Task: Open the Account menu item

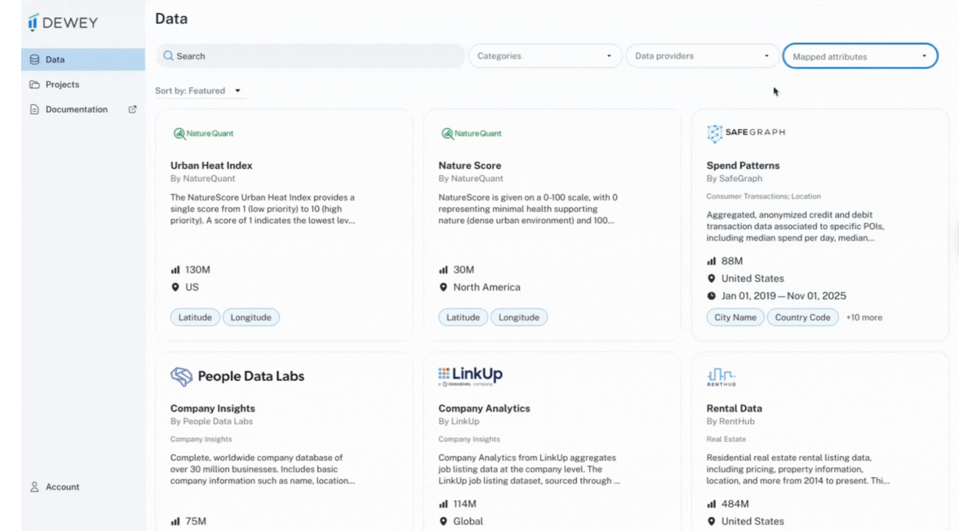Action: tap(83, 487)
